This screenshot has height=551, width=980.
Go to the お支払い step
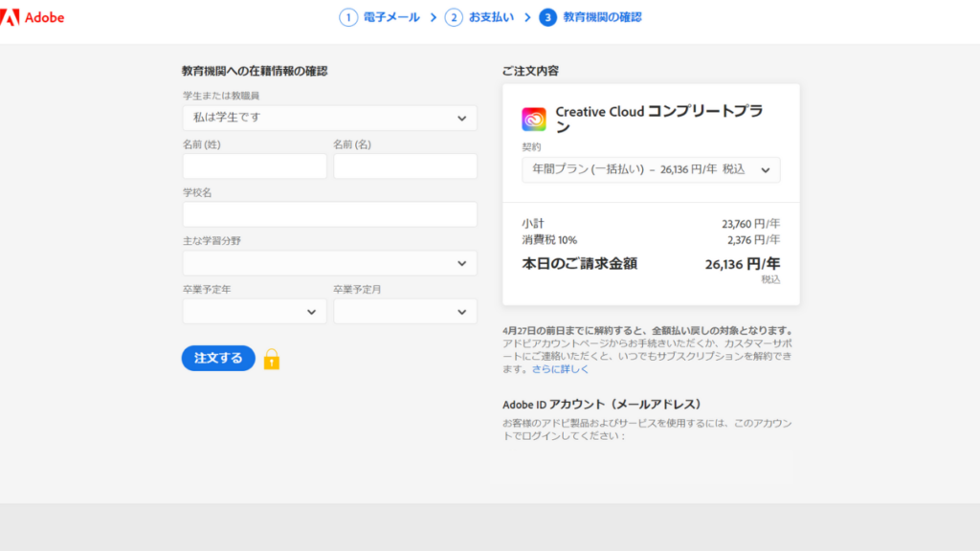(491, 17)
